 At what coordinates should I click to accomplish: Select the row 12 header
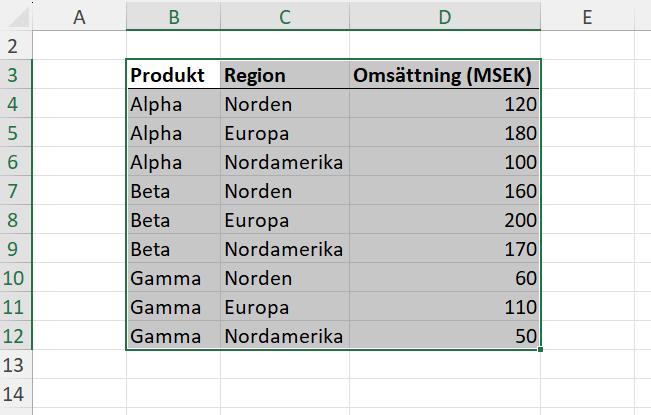[x=15, y=336]
